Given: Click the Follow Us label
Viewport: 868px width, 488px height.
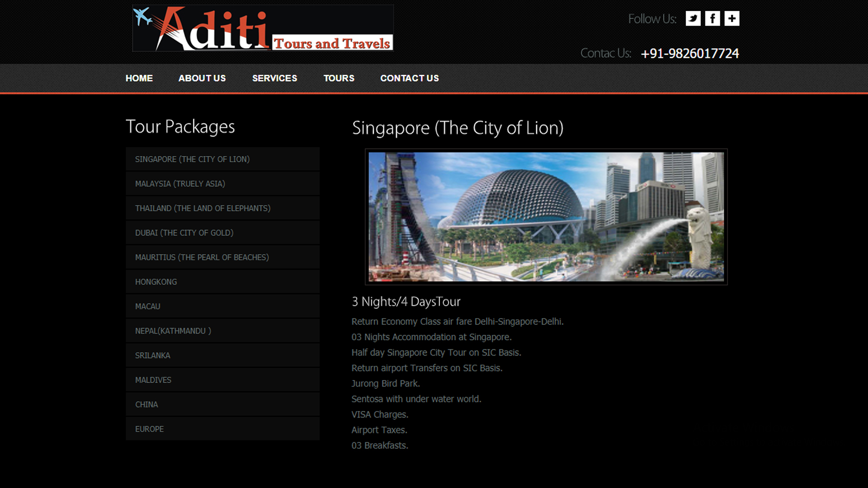Looking at the screenshot, I should tap(652, 19).
